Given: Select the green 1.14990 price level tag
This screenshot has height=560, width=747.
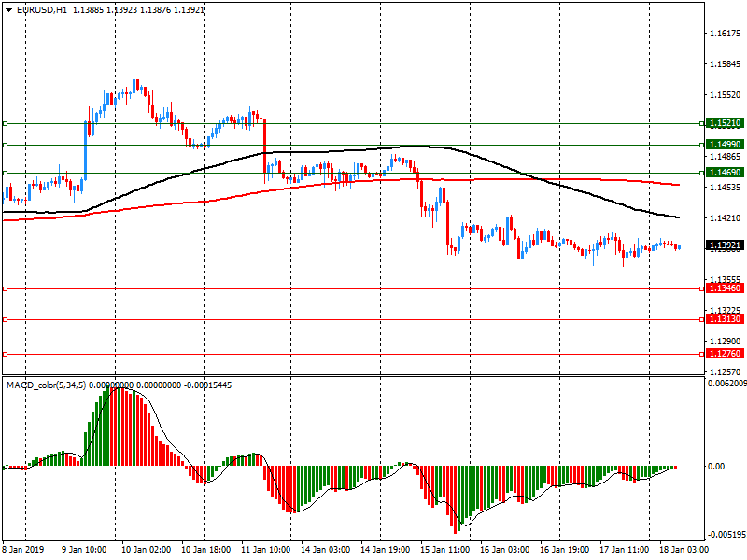Looking at the screenshot, I should 725,145.
